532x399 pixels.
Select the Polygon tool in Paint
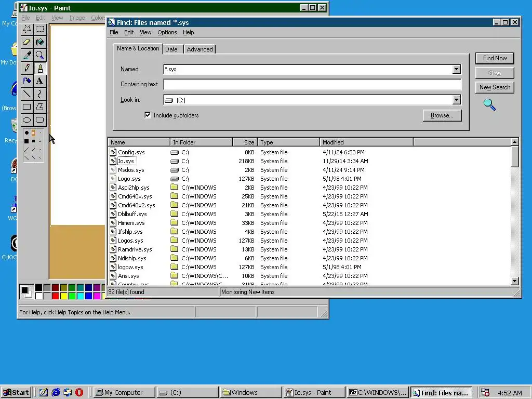tap(39, 107)
